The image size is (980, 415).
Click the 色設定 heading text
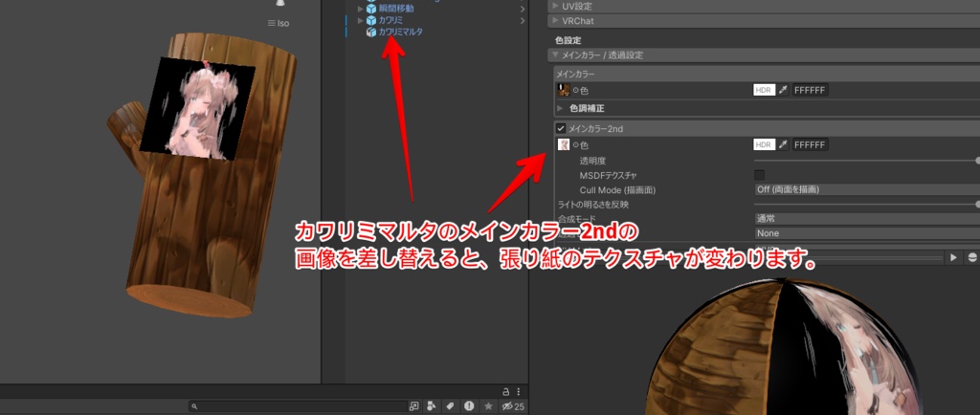[568, 40]
